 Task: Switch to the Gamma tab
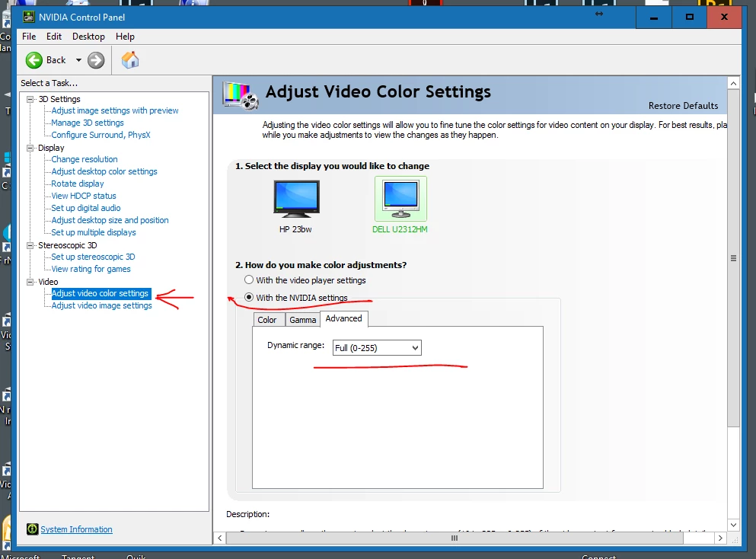click(302, 320)
